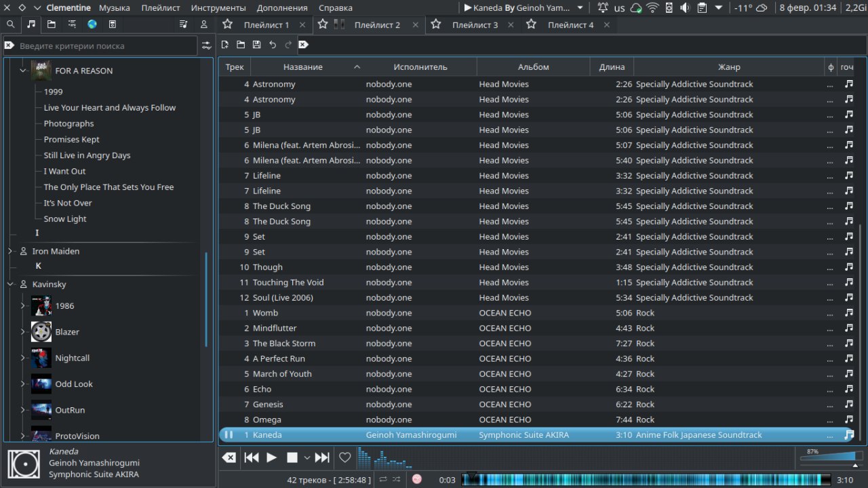Open the Дополнения menu
This screenshot has width=868, height=488.
tap(282, 8)
